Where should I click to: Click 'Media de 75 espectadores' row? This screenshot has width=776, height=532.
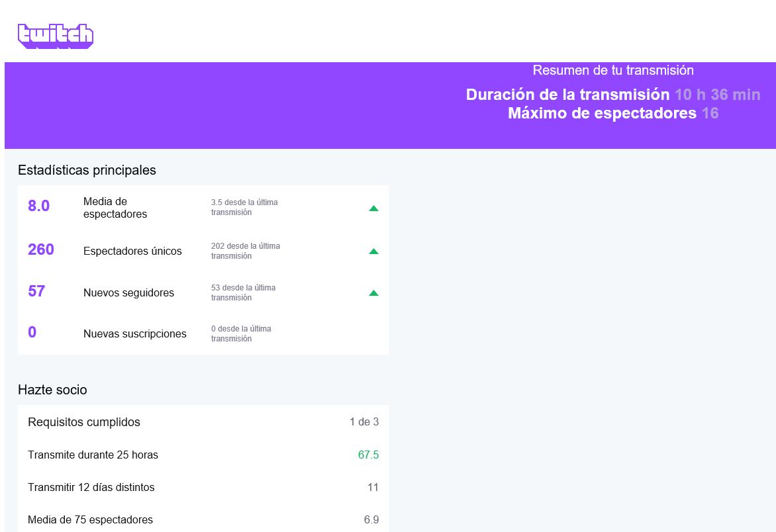[x=203, y=519]
